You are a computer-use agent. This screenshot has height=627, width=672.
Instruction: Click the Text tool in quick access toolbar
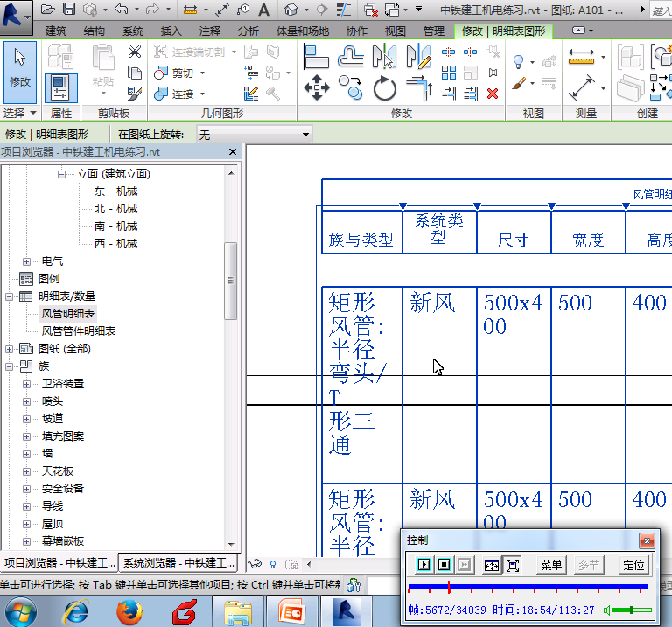263,10
